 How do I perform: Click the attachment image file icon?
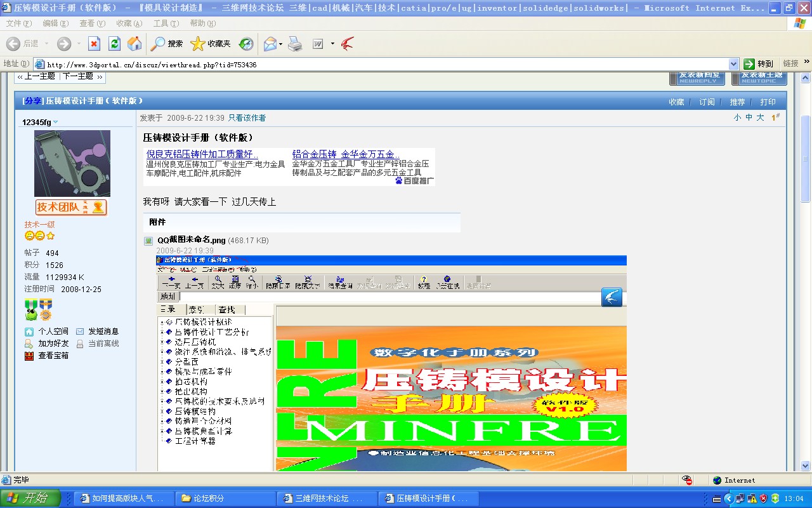tap(148, 241)
